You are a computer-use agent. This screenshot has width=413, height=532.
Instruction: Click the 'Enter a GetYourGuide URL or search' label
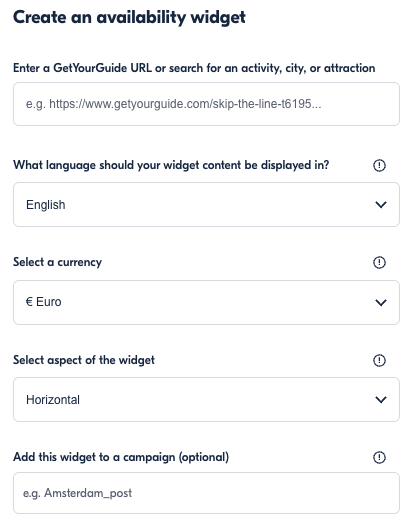194,68
